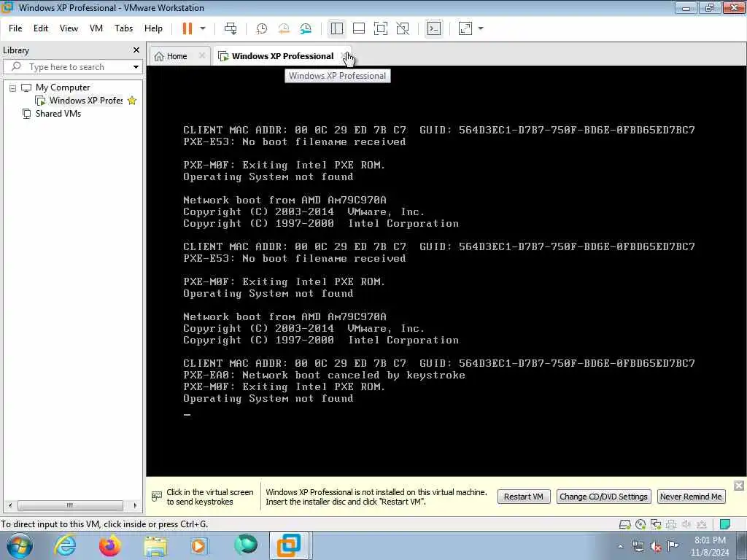
Task: Open the power options dropdown arrow beside the pause icon
Action: pyautogui.click(x=203, y=28)
